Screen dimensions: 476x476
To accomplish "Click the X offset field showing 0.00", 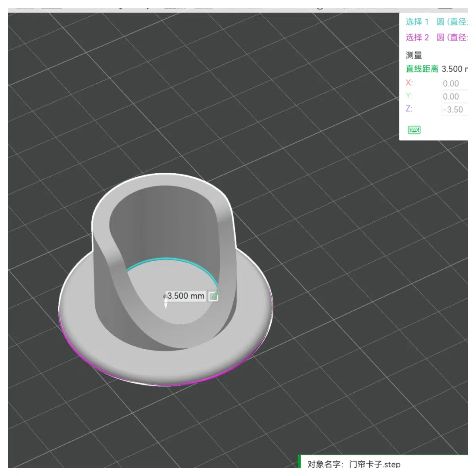I will click(455, 83).
